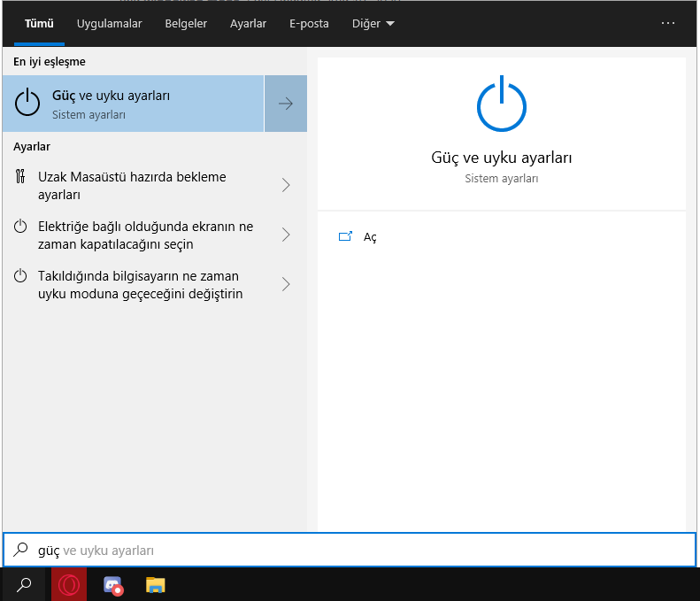The image size is (700, 601).
Task: Open the E-posta tab
Action: (309, 24)
